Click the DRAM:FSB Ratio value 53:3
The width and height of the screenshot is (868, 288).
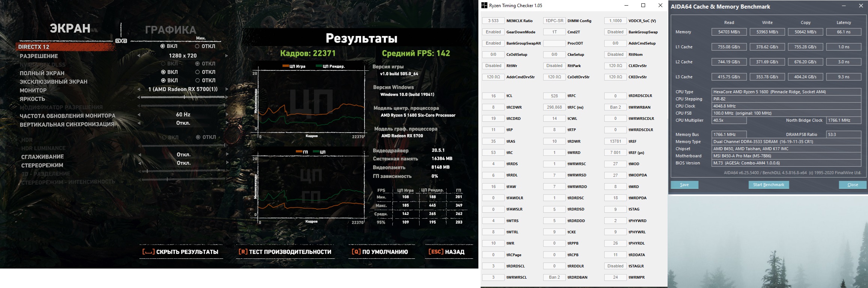(844, 134)
